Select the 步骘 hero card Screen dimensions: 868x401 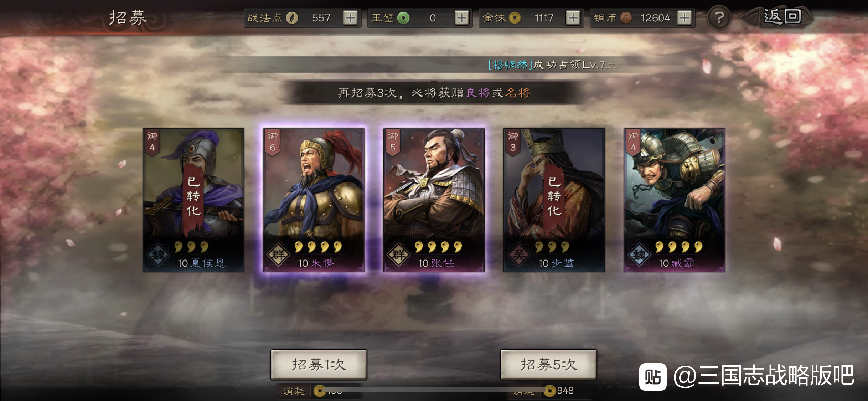pyautogui.click(x=554, y=200)
